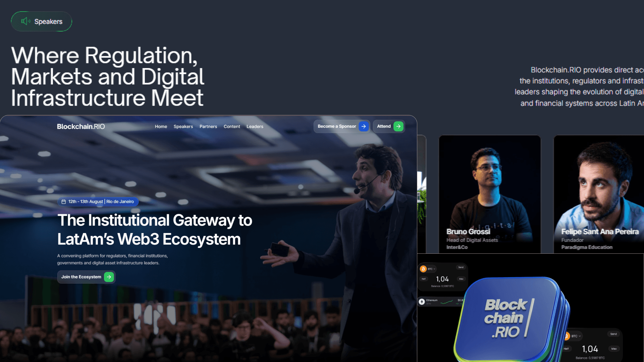Click the title "Head of Digital Assets"
This screenshot has width=644, height=362.
(472, 240)
